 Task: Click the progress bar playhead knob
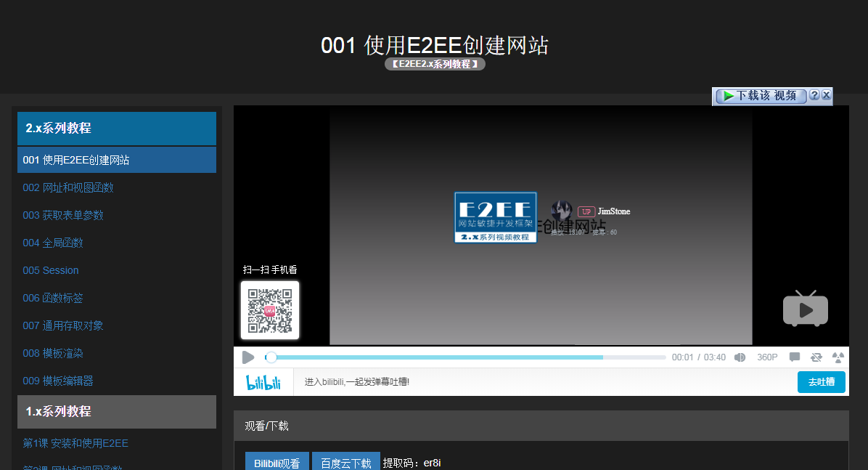click(271, 357)
